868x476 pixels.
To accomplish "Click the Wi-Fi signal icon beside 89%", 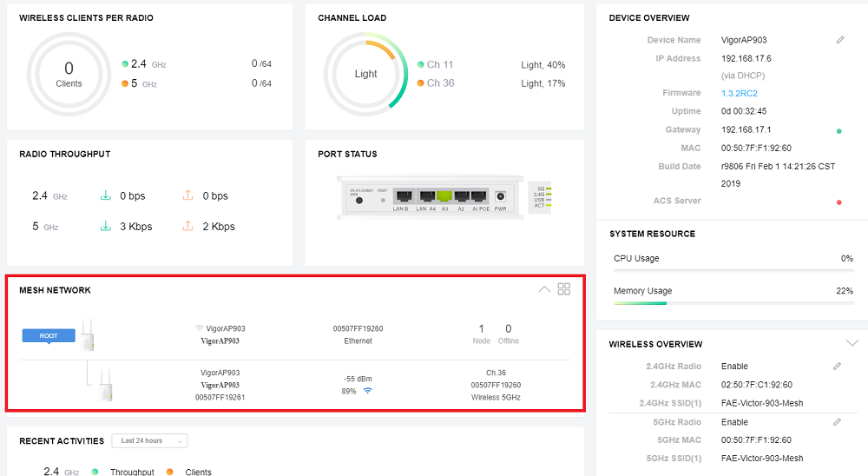I will coord(367,391).
